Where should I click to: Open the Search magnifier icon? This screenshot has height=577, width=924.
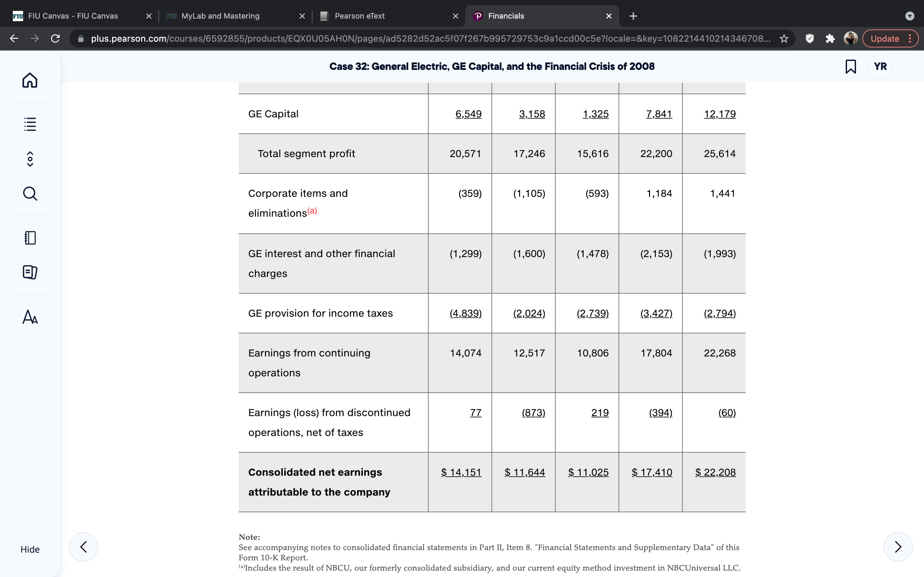coord(30,194)
